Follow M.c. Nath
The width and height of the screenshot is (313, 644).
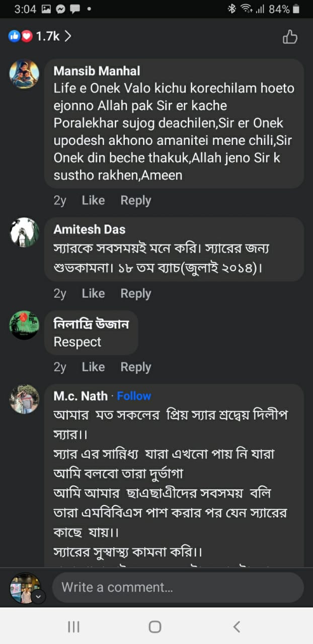click(134, 396)
